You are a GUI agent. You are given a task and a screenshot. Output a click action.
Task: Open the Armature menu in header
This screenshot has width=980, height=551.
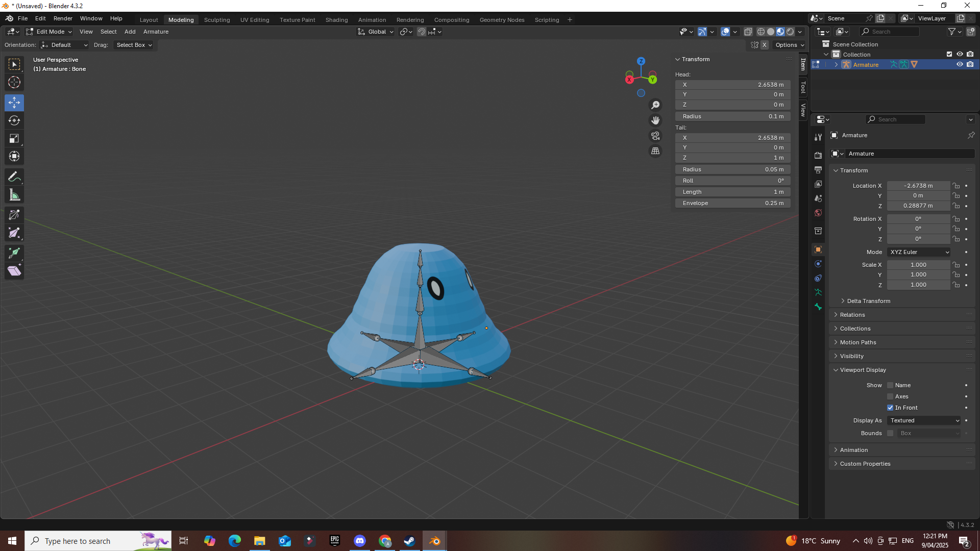click(156, 32)
